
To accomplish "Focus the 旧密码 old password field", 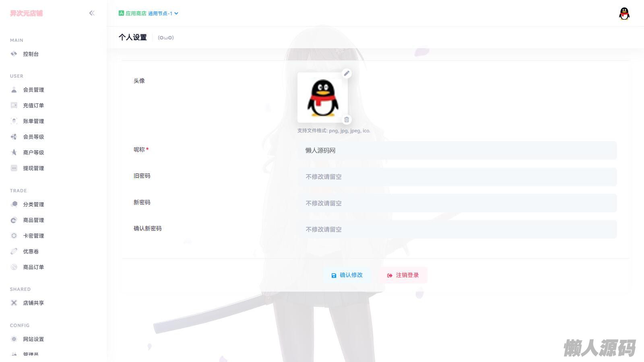I will point(457,177).
